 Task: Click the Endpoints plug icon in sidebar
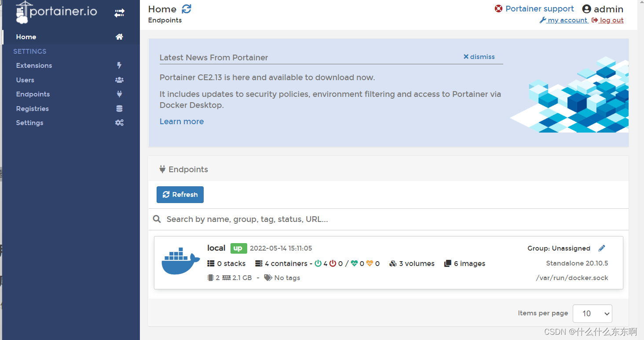119,94
